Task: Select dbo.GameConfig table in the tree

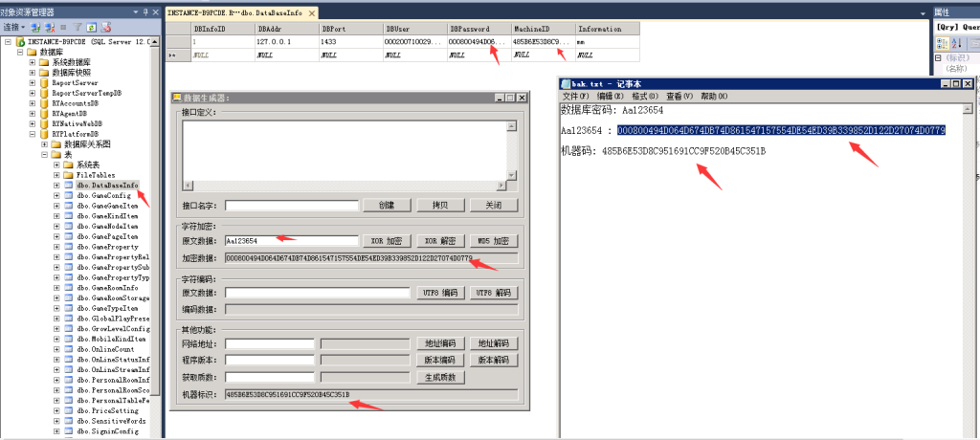Action: tap(107, 195)
